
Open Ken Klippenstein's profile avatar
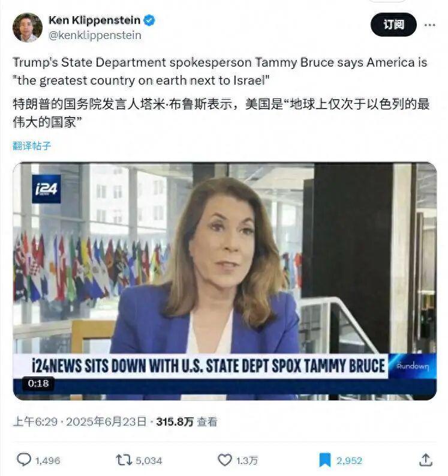(x=28, y=28)
